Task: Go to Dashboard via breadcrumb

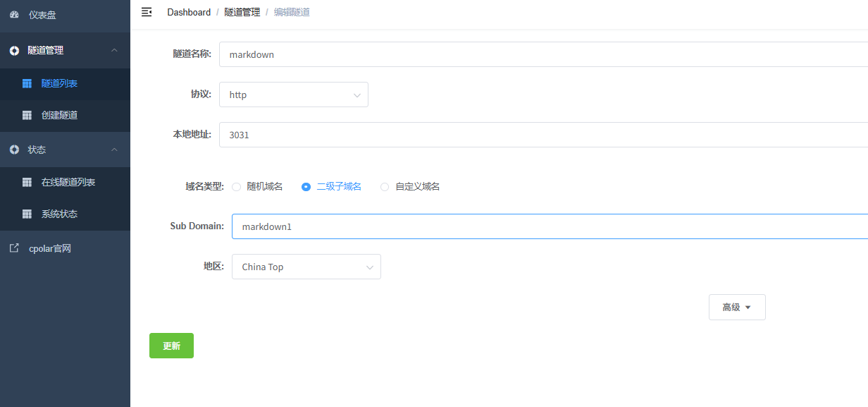Action: pos(188,12)
